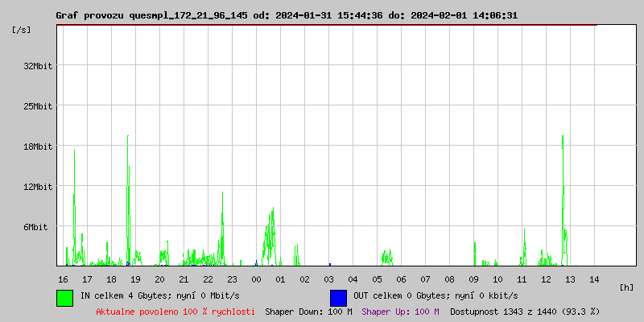Click the 32Mbit y-axis label
The width and height of the screenshot is (644, 322).
38,66
